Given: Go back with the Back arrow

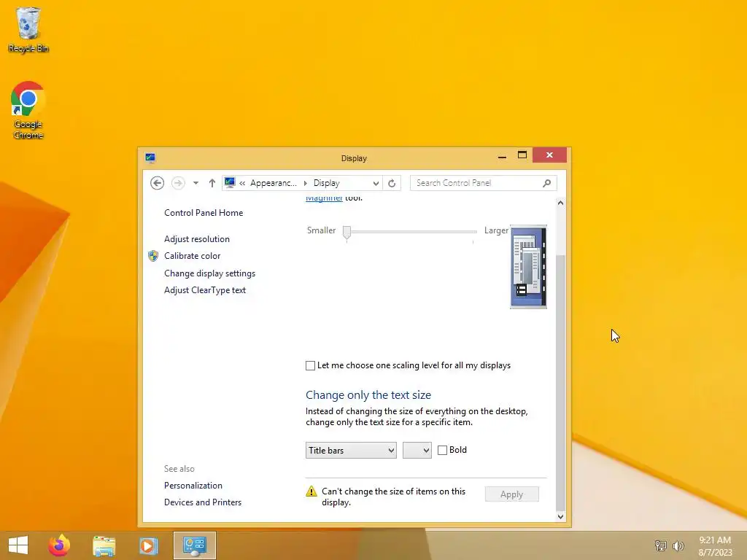Looking at the screenshot, I should tap(158, 183).
